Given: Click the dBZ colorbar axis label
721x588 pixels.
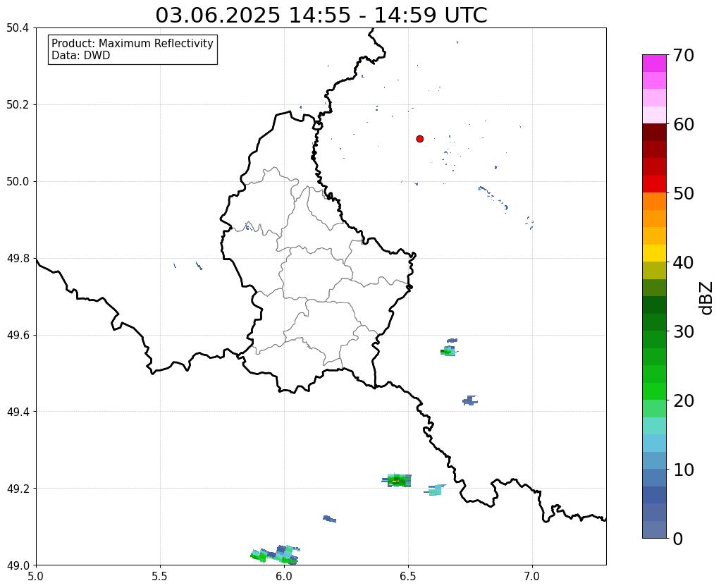Looking at the screenshot, I should click(x=707, y=298).
